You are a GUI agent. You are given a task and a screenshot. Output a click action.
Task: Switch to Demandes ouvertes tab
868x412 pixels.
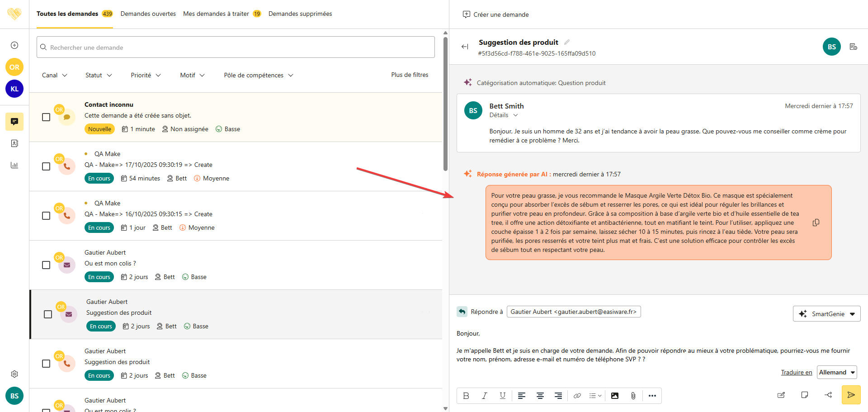click(x=148, y=14)
